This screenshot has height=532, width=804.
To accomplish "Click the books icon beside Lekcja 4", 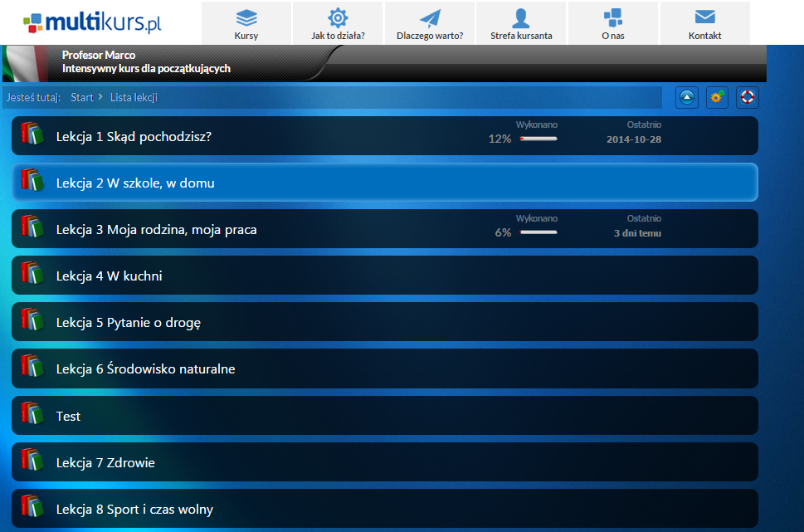I will 32,275.
